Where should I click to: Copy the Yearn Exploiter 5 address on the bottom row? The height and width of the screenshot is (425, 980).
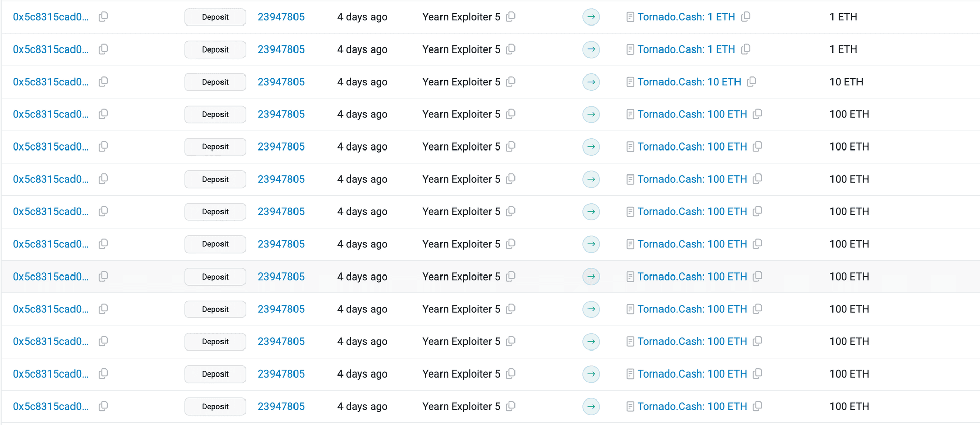[510, 406]
